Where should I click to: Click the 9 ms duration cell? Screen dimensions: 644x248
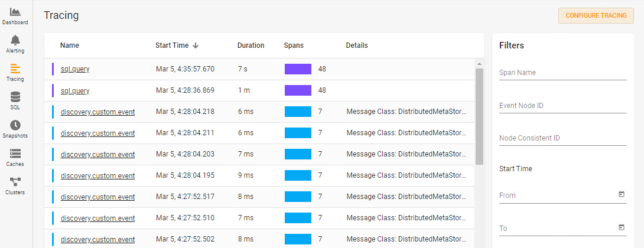pos(246,176)
